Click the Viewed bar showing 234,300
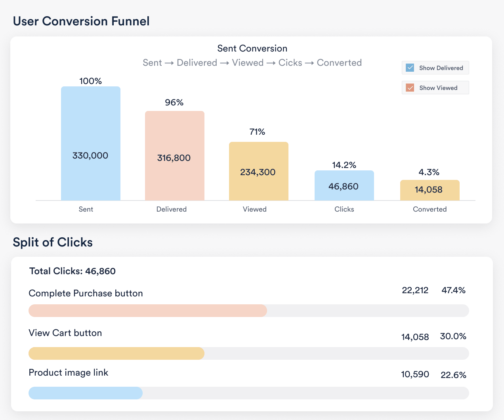Screen dimensions: 504x420 tap(259, 171)
